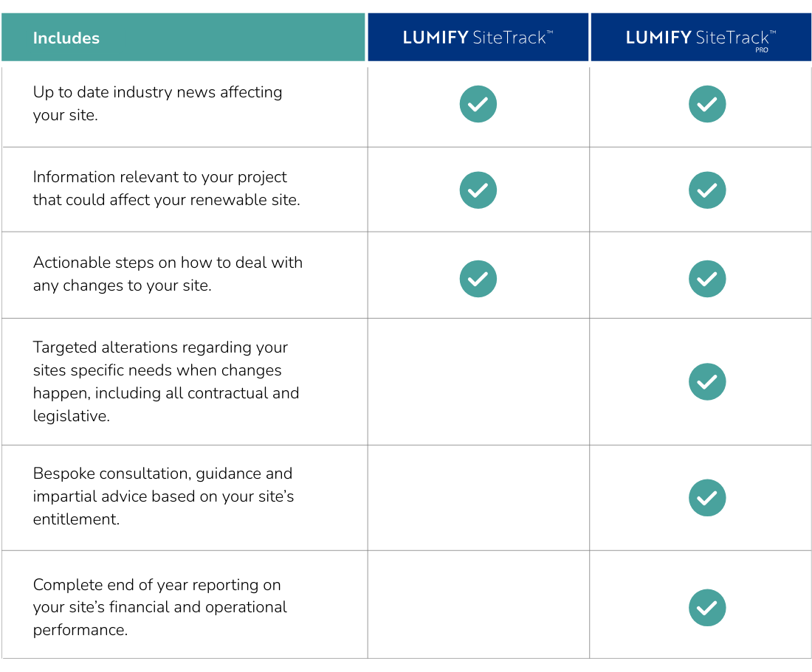Click Pro checkmark for end of year reporting

tap(707, 607)
